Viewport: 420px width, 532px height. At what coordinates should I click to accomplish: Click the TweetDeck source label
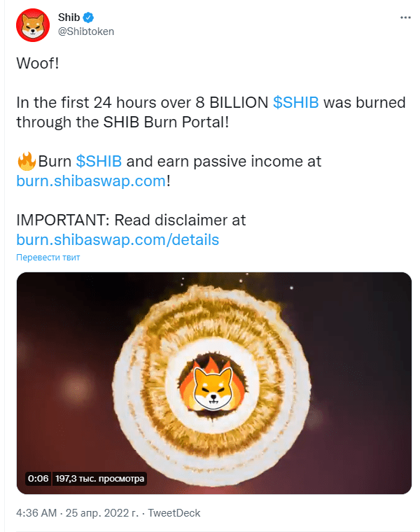point(174,512)
